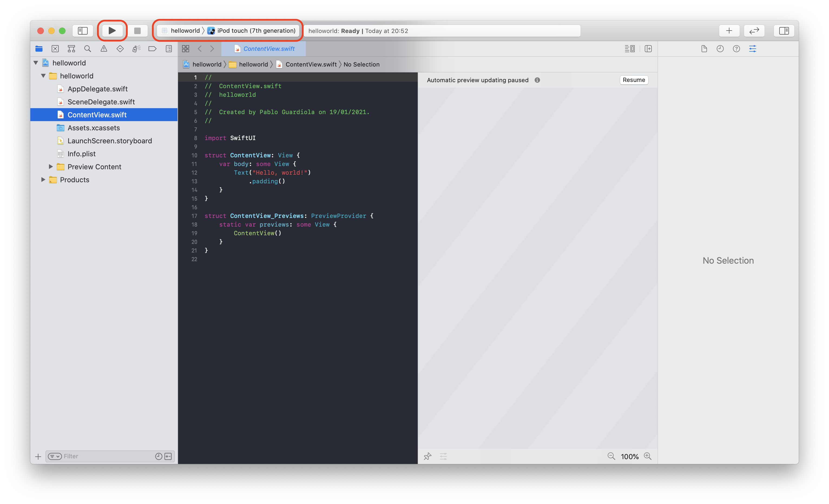Open the code review arrows button

coord(754,31)
